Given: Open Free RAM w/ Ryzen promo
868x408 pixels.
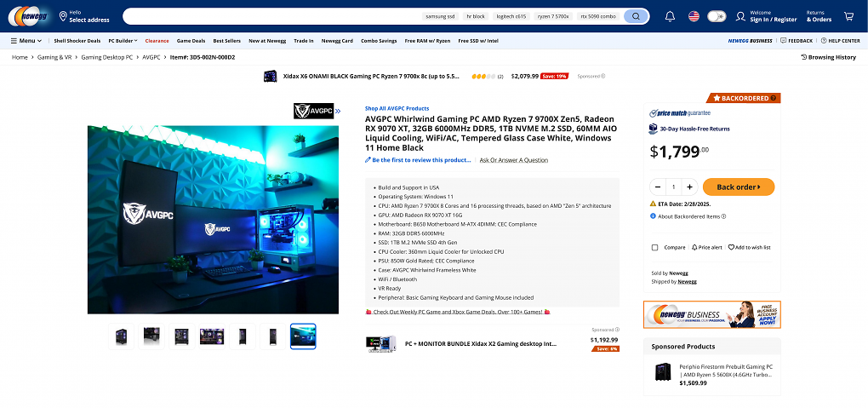Looking at the screenshot, I should pos(427,41).
